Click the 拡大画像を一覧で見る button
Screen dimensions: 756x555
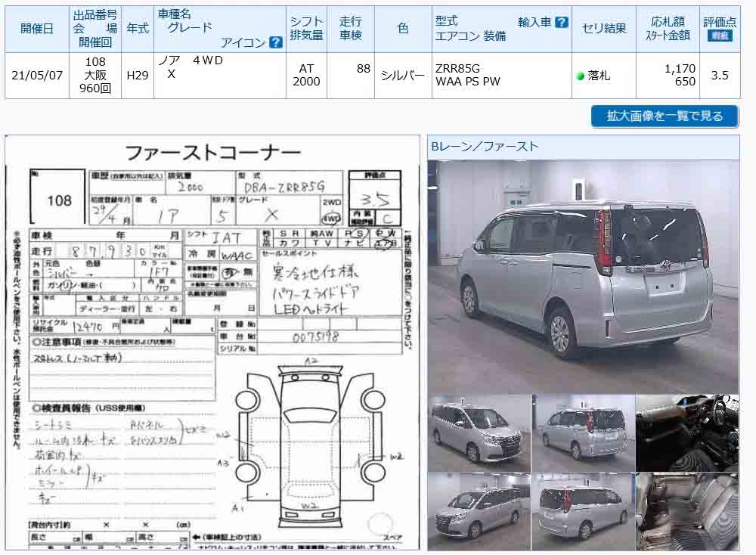pyautogui.click(x=665, y=116)
